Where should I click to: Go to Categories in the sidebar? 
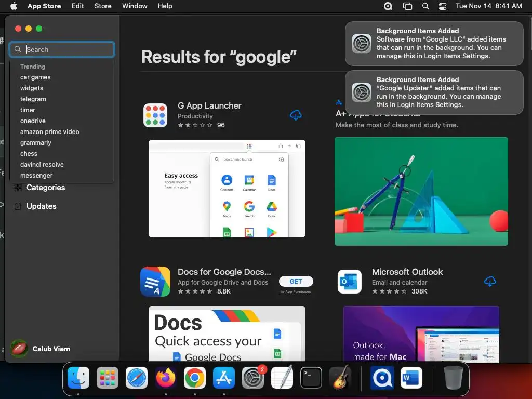pyautogui.click(x=46, y=188)
